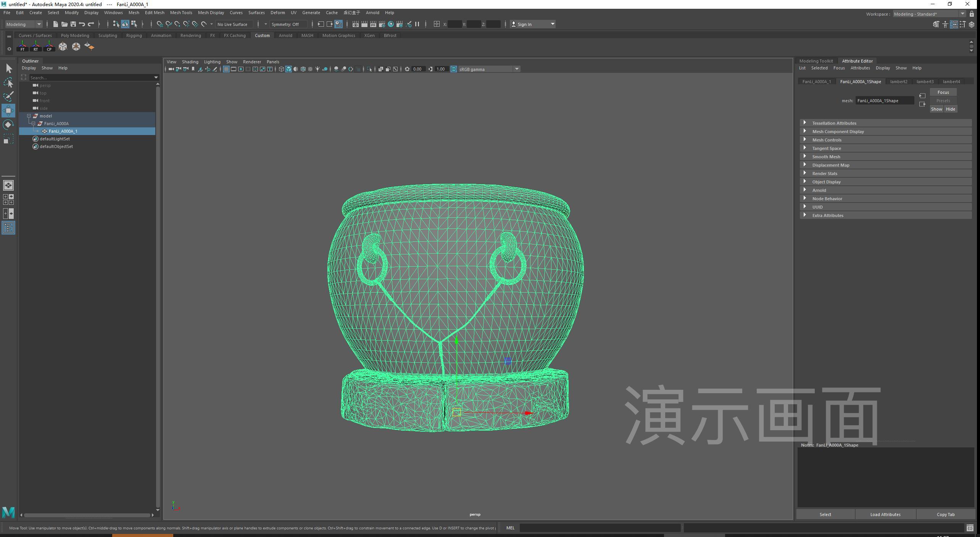Switch to the Modeling Toolkit tab
This screenshot has width=980, height=537.
point(816,61)
